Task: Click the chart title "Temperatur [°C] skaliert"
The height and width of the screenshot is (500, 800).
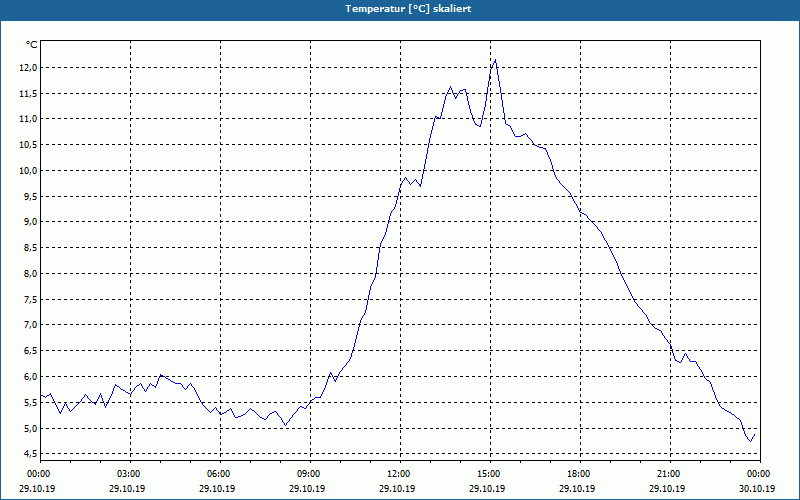Action: click(408, 9)
